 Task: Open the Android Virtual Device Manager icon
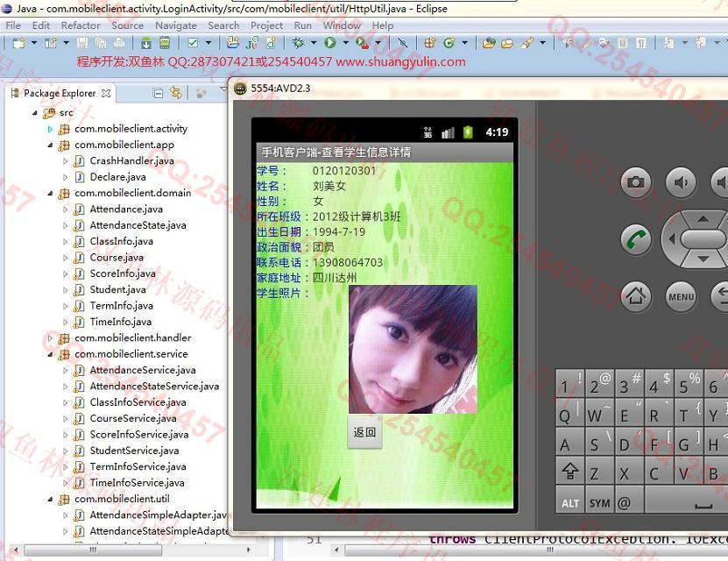click(165, 43)
